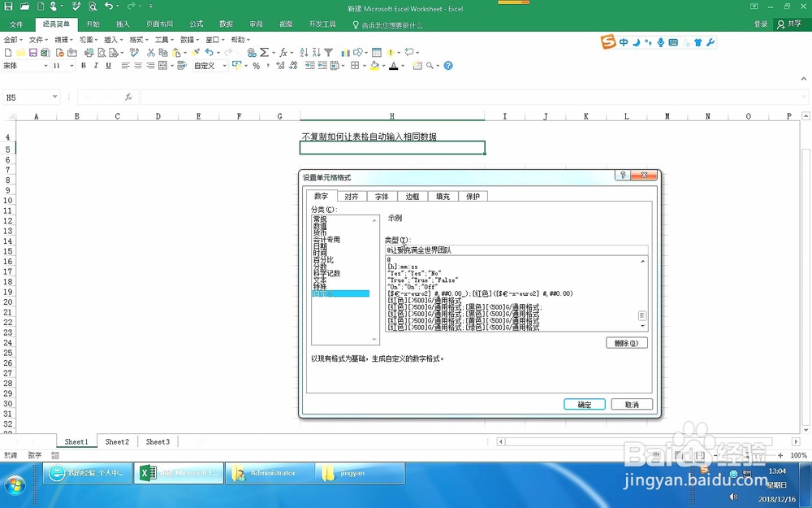The image size is (812, 508).
Task: Click the Borders grid icon
Action: [355, 66]
